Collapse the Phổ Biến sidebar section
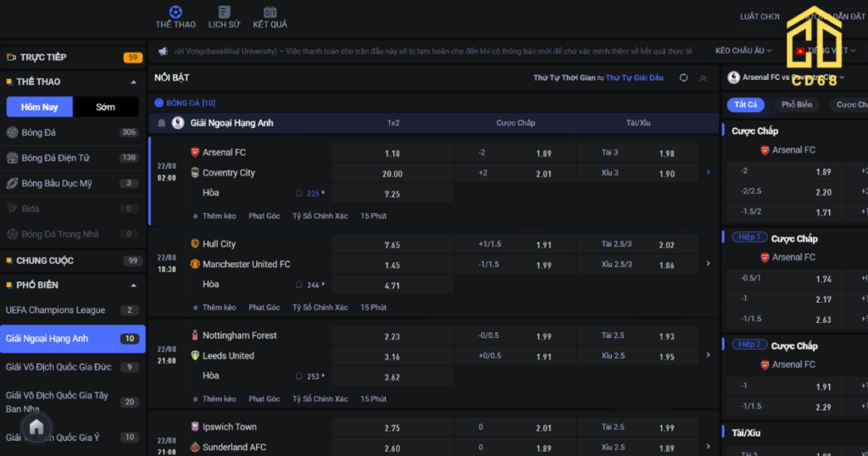 point(133,286)
